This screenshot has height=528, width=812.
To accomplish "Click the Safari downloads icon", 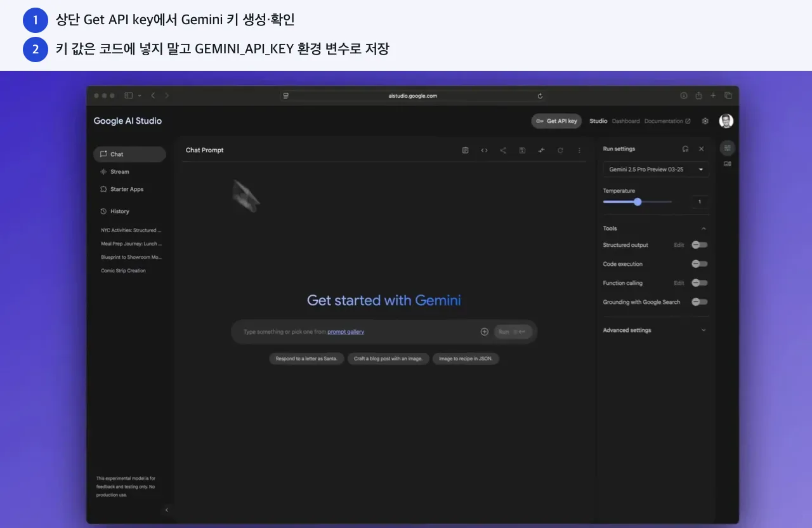I will click(x=684, y=96).
